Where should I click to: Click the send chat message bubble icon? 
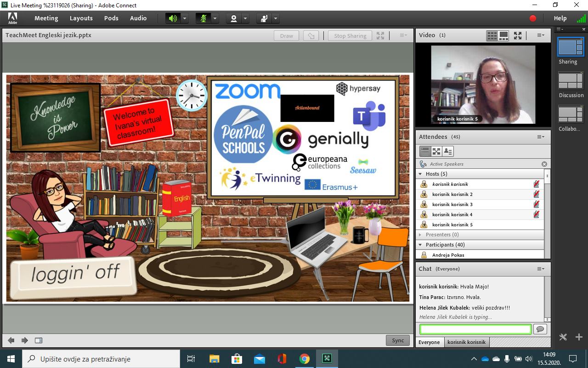click(540, 329)
